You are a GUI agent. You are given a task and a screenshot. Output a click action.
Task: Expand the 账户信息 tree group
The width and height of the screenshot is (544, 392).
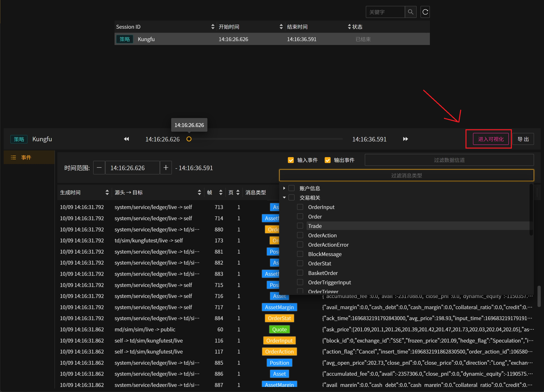click(284, 188)
